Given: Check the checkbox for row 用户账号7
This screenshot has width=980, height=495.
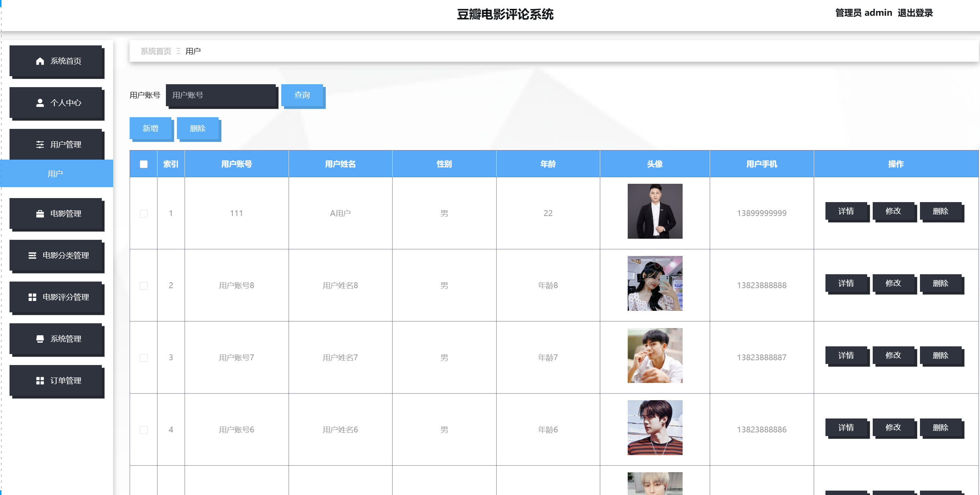Looking at the screenshot, I should [144, 358].
